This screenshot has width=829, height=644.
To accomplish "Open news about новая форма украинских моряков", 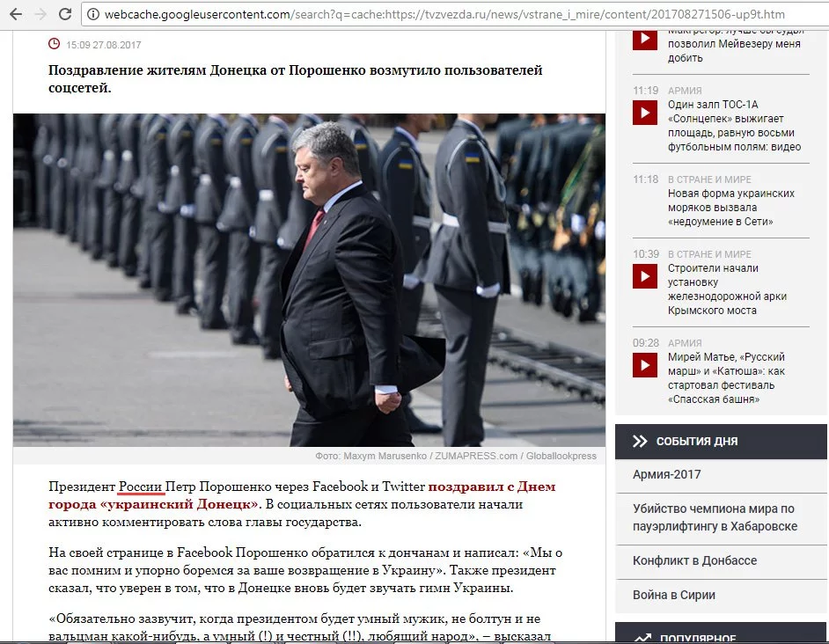I will (730, 208).
